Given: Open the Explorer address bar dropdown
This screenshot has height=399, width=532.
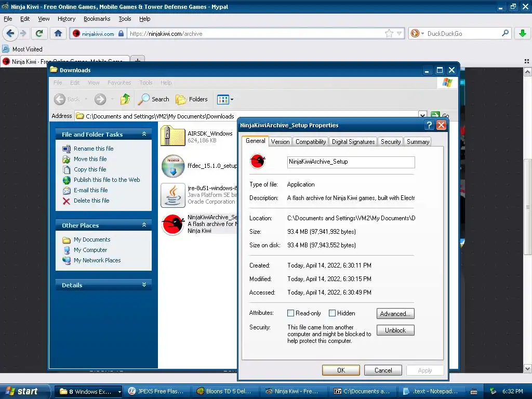Looking at the screenshot, I should pyautogui.click(x=422, y=115).
